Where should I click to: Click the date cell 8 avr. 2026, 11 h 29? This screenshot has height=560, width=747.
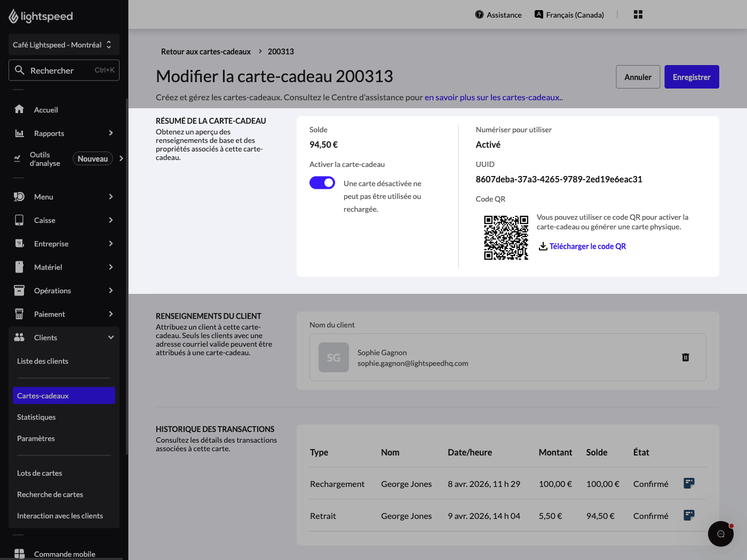point(484,484)
